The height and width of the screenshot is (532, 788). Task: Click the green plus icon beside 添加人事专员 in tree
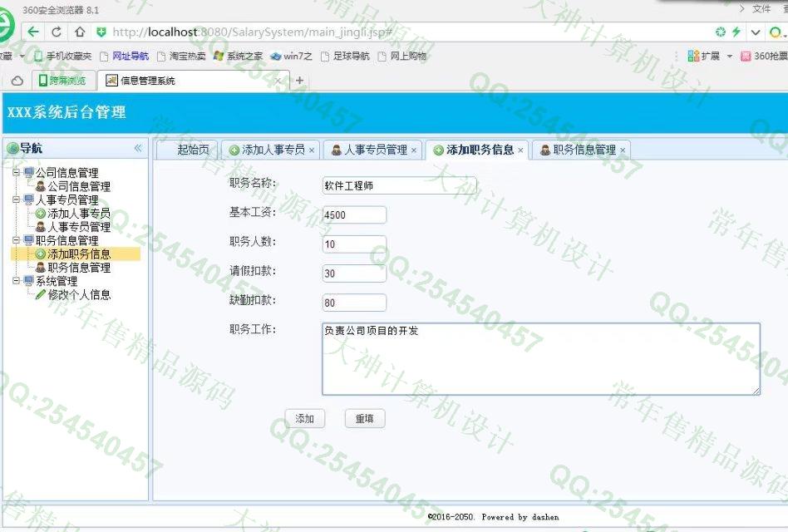point(40,214)
